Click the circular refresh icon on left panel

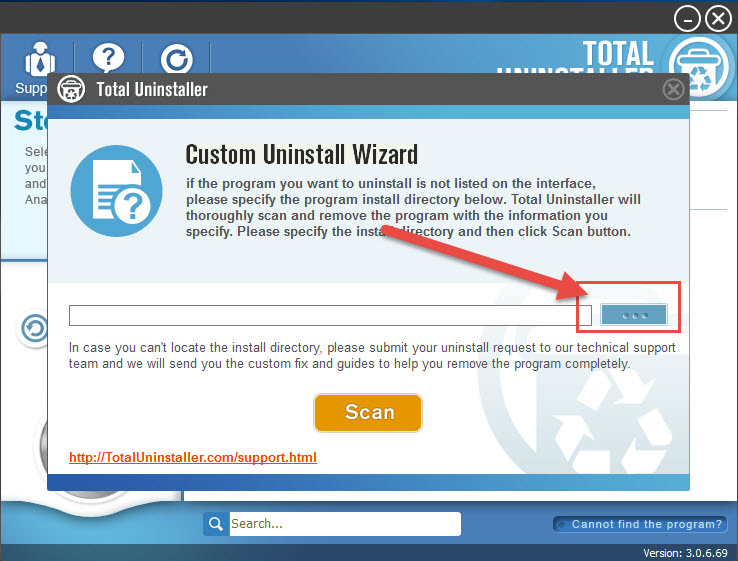[34, 328]
